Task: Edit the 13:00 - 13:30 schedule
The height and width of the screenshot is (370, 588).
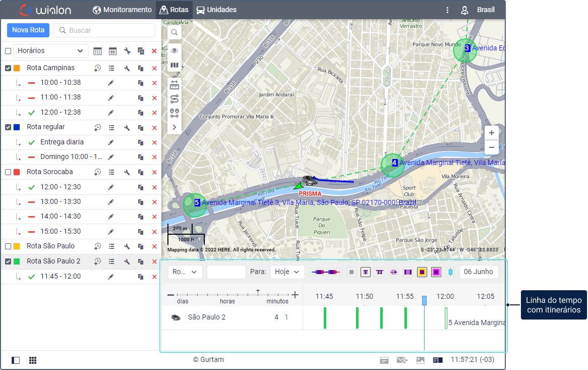Action: (x=110, y=202)
